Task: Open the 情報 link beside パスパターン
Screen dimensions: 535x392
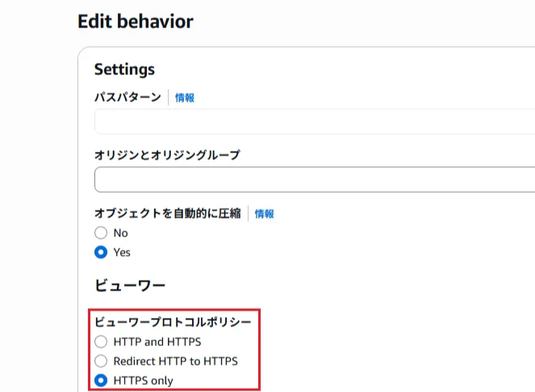Action: (185, 98)
